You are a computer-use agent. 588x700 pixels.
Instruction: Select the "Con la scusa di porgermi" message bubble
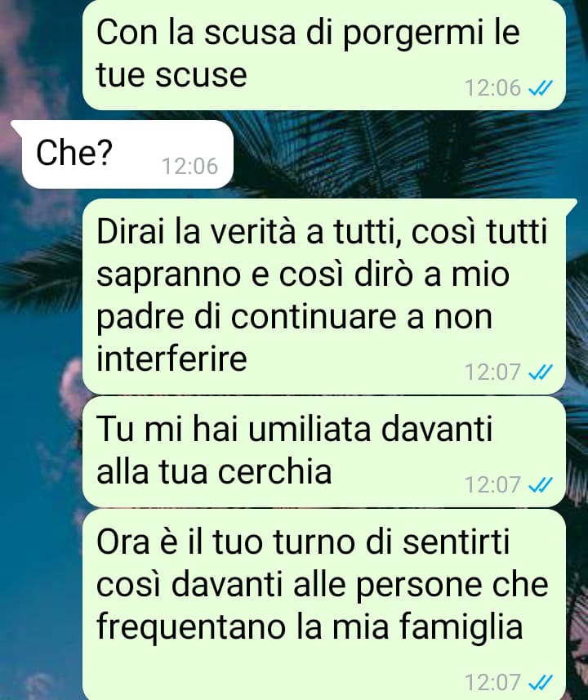pos(324,55)
